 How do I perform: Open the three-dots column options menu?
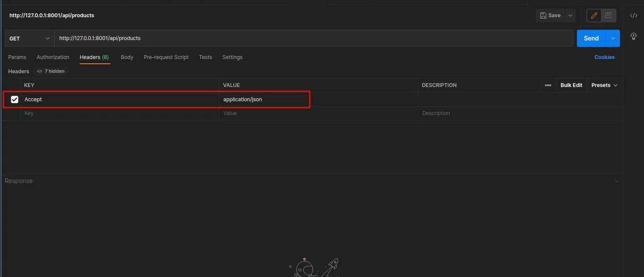[x=548, y=85]
